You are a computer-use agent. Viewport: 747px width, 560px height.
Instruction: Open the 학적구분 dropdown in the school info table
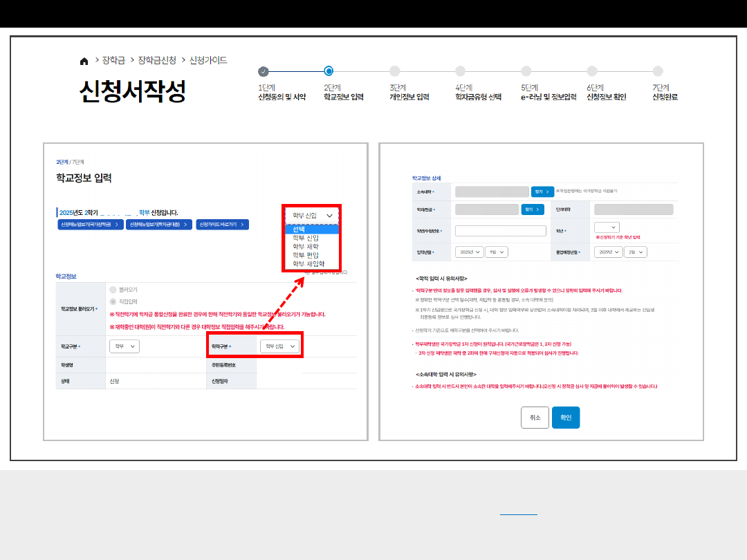280,346
